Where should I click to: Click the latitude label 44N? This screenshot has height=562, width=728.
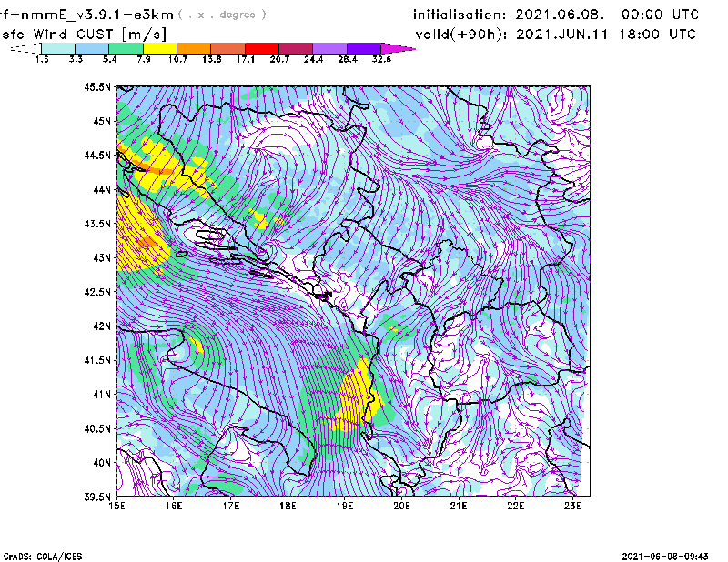pyautogui.click(x=102, y=189)
